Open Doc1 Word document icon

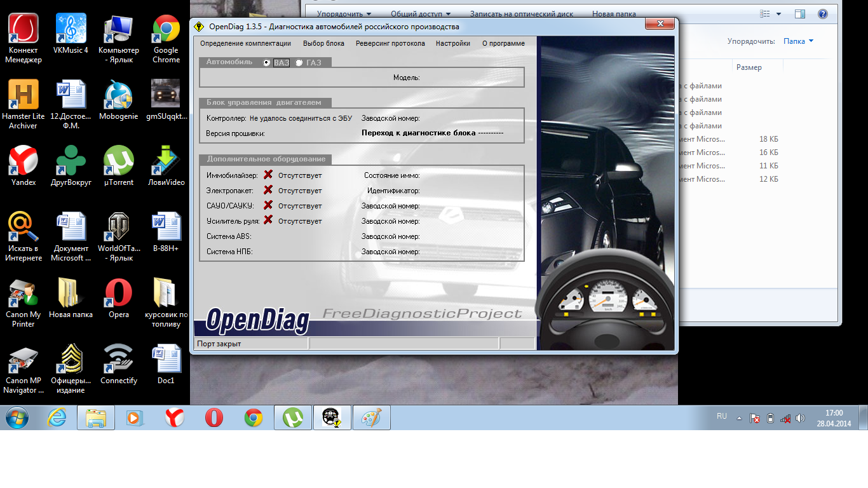point(166,365)
